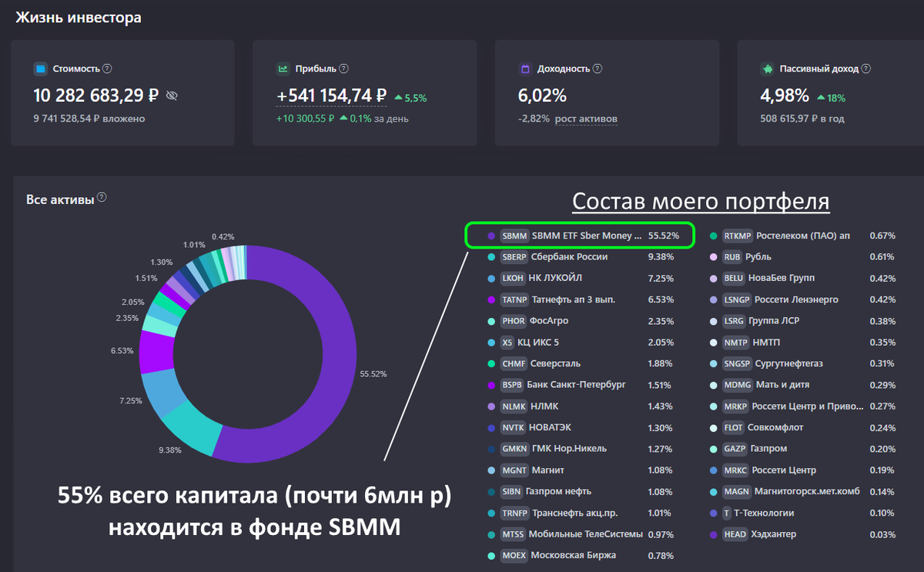Click the Жизнь инвестора page title
Screen dimensions: 924x572
pos(79,17)
